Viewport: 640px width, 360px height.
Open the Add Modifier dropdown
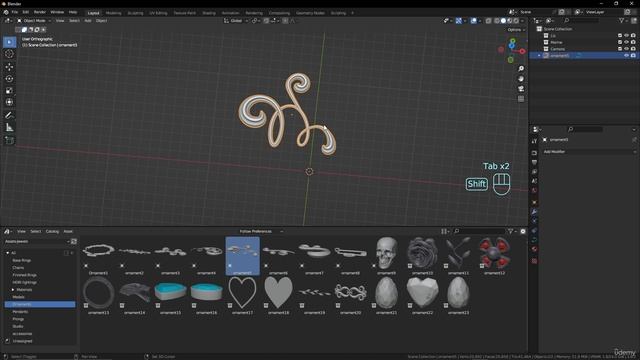[589, 152]
